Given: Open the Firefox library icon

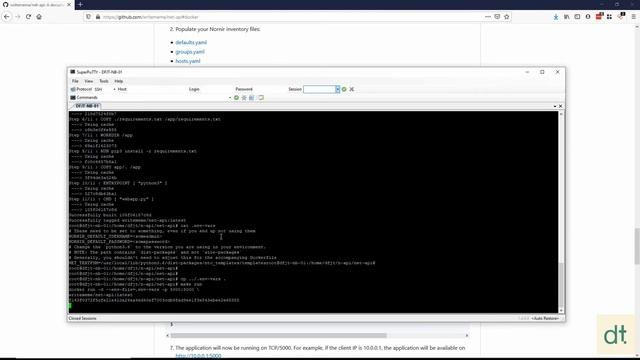Looking at the screenshot, I should 567,17.
